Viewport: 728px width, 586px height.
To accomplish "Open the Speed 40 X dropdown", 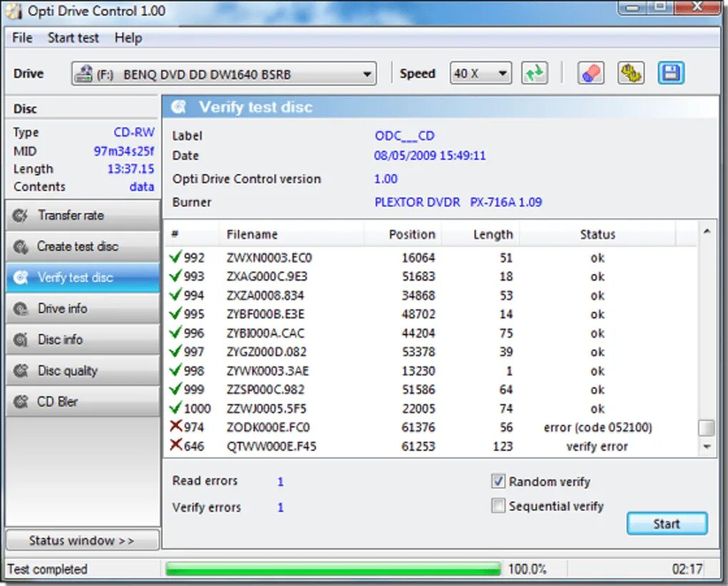I will [x=480, y=74].
